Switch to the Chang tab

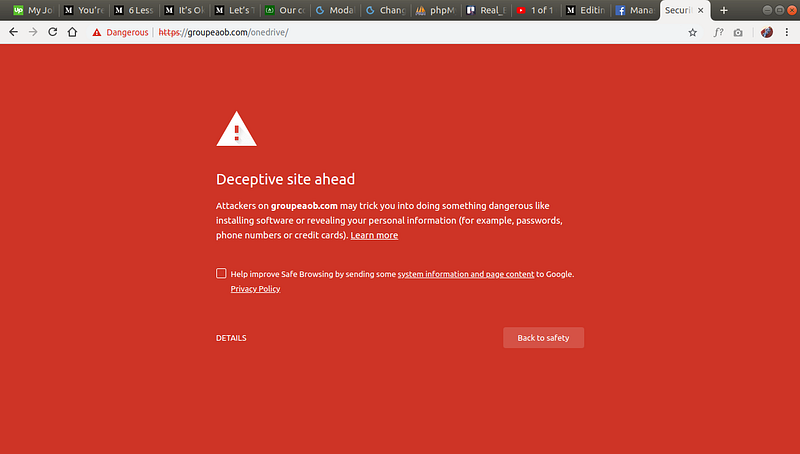(x=386, y=10)
